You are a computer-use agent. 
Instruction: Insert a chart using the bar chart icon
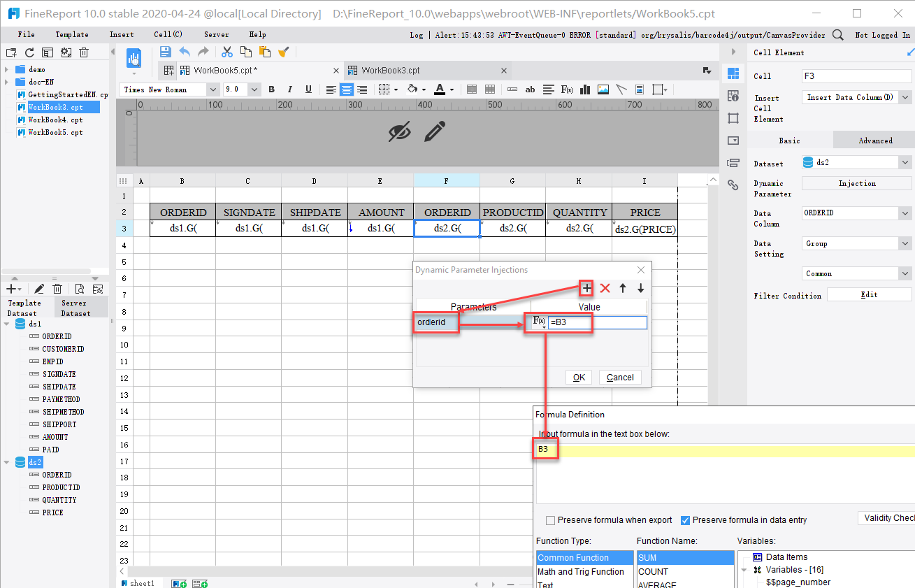click(x=585, y=89)
